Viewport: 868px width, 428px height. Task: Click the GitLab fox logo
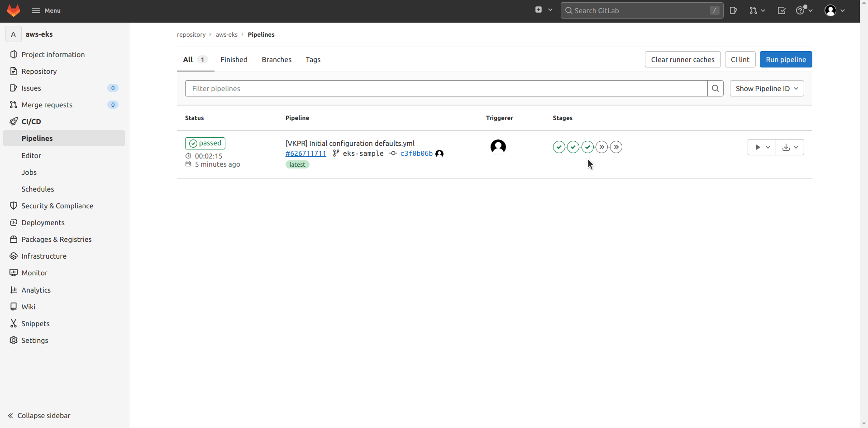(x=14, y=10)
